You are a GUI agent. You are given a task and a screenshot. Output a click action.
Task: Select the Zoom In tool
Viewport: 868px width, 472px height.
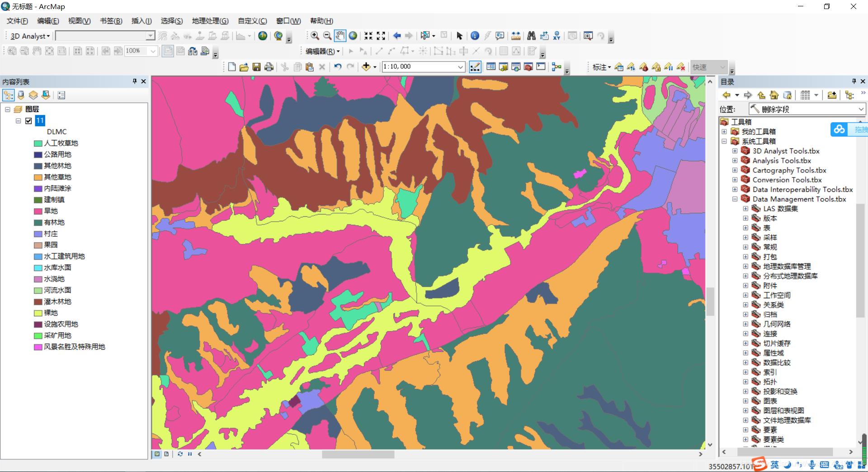point(315,36)
